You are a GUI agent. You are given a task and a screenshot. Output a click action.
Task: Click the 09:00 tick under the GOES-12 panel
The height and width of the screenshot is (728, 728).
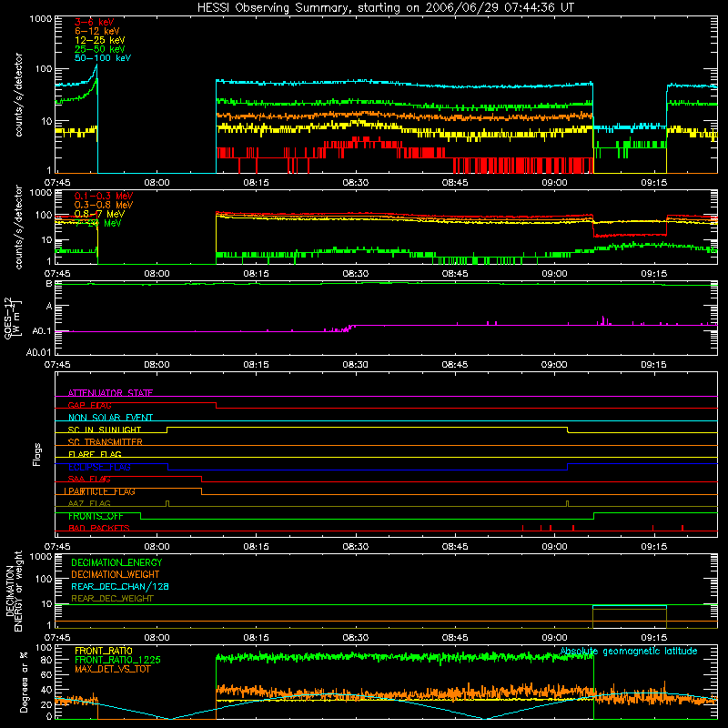554,365
